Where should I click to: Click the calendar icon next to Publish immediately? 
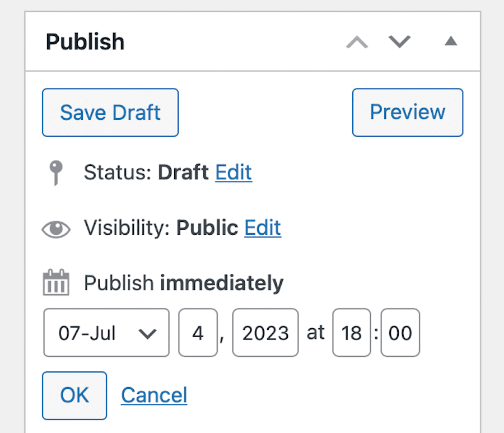click(55, 282)
